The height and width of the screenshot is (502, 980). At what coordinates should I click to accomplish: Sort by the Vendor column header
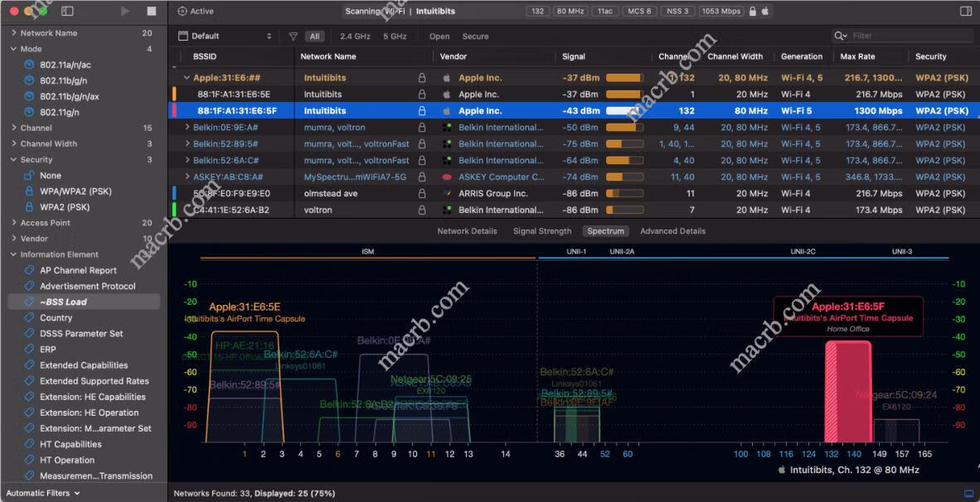tap(454, 56)
